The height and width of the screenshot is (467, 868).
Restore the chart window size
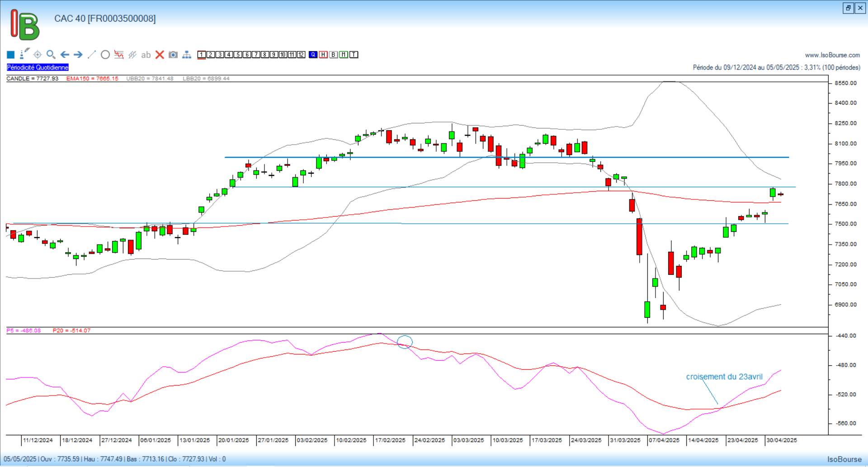tap(848, 8)
